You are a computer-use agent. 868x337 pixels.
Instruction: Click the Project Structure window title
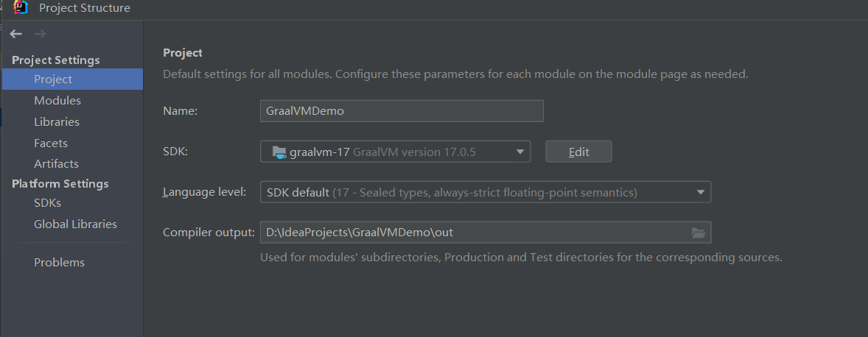[x=84, y=8]
